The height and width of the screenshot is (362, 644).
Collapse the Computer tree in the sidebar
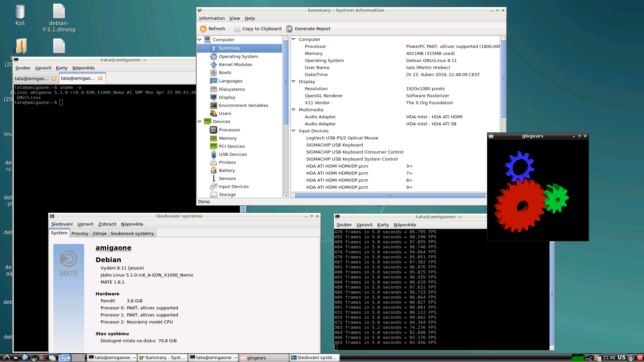pyautogui.click(x=200, y=40)
